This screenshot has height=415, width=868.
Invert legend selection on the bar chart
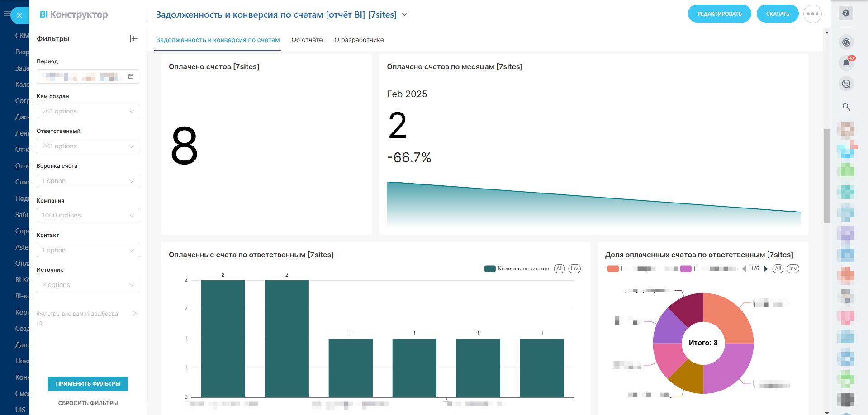pyautogui.click(x=574, y=269)
